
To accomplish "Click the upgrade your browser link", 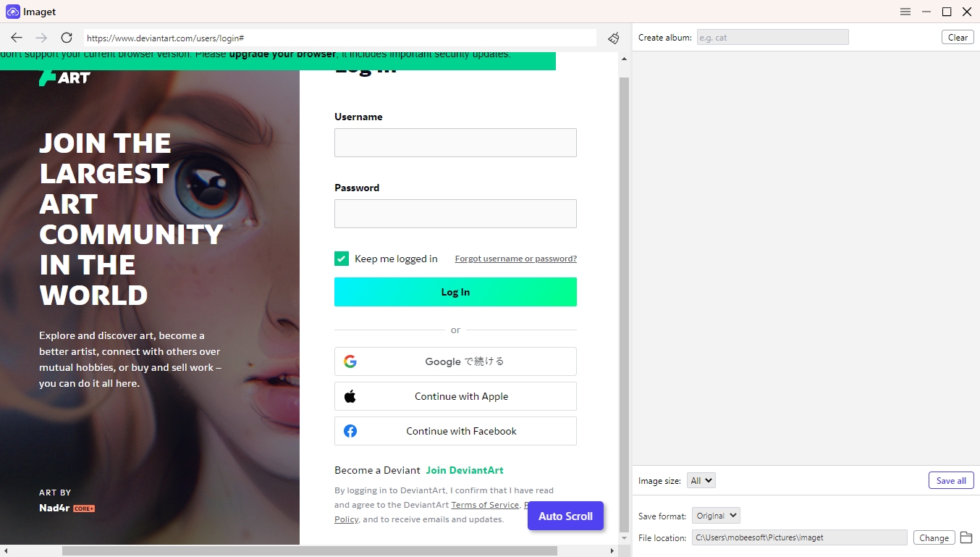I will pos(282,54).
